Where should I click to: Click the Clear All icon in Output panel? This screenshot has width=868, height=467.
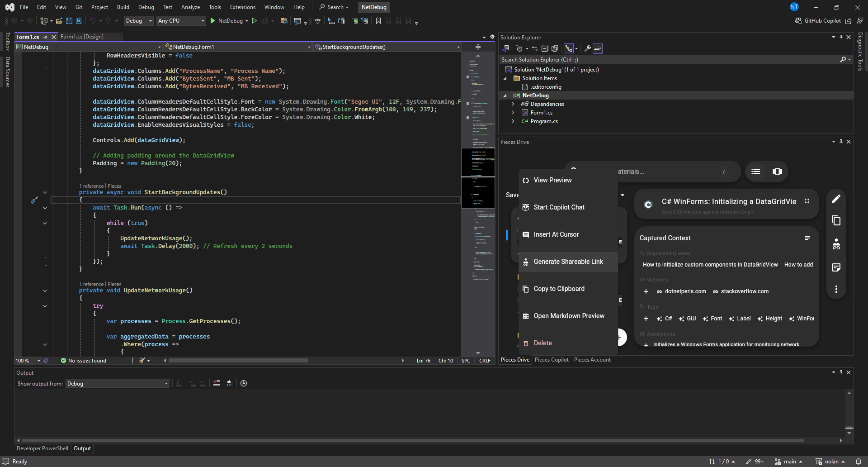(217, 383)
